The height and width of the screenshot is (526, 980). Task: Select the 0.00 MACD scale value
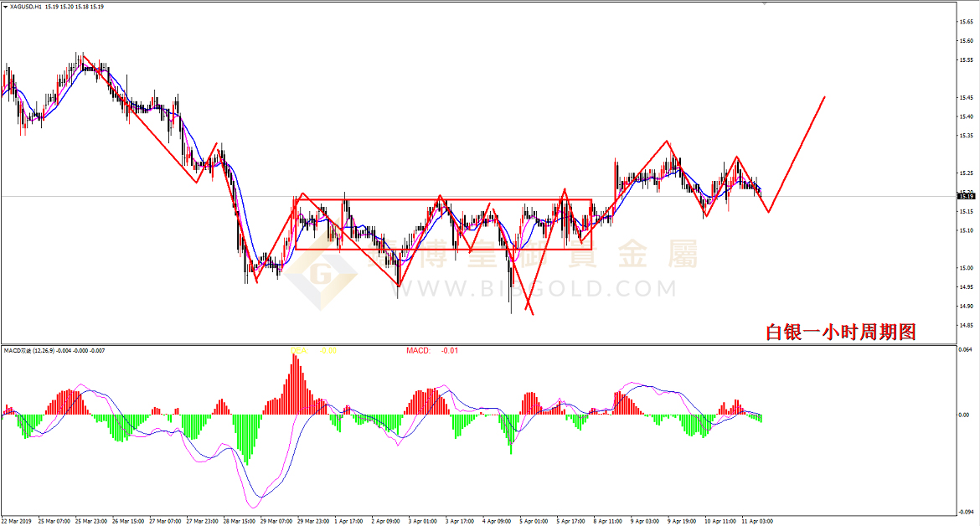pos(964,415)
